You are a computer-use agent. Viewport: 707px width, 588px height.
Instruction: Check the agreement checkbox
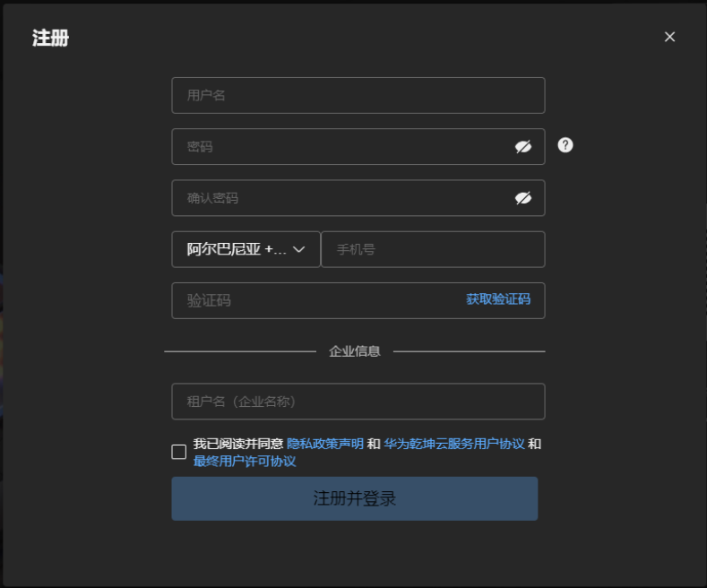point(179,452)
